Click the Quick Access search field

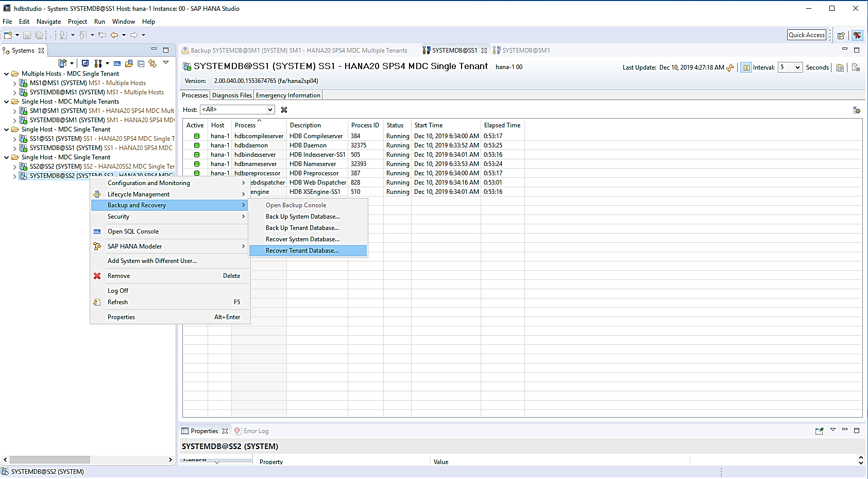(806, 35)
